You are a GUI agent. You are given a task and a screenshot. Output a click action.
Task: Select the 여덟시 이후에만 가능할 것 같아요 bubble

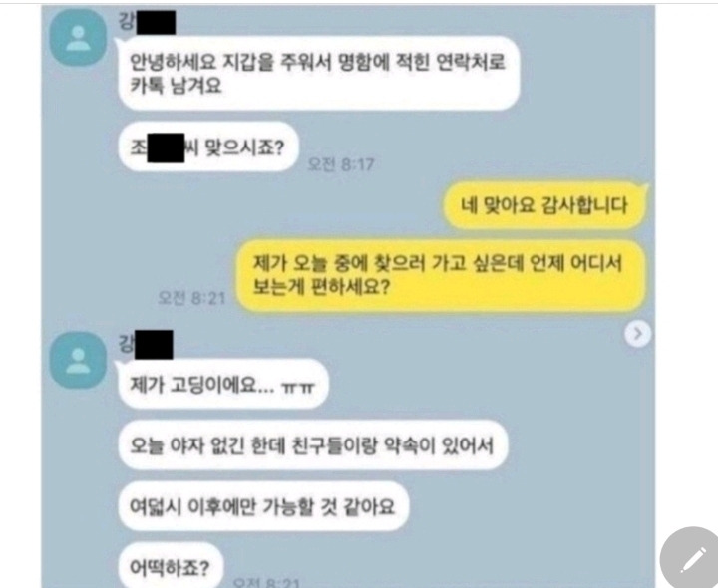[x=263, y=506]
